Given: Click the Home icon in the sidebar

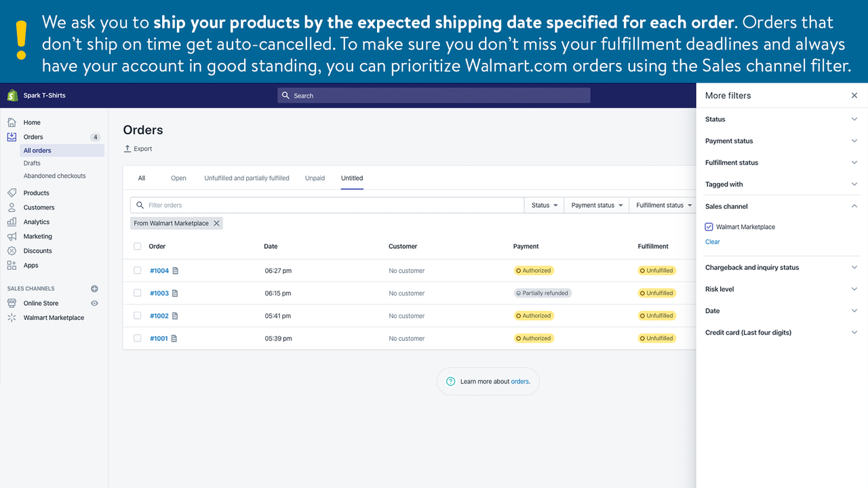Looking at the screenshot, I should [12, 123].
